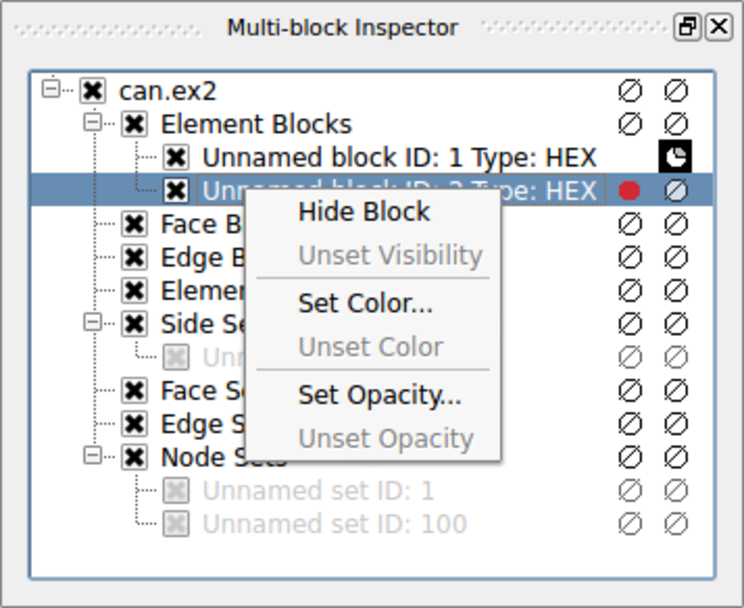The width and height of the screenshot is (744, 608).
Task: Click the color icon in Element Blocks row
Action: click(x=629, y=124)
